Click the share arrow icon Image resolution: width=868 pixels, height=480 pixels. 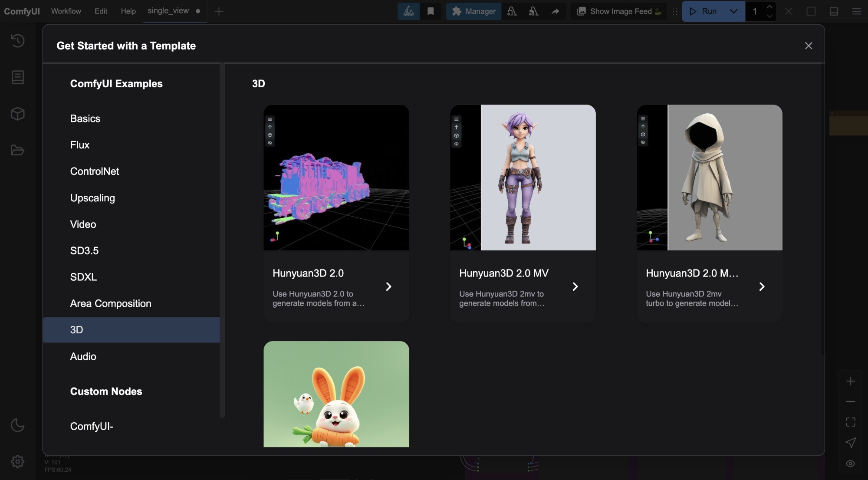pos(555,11)
